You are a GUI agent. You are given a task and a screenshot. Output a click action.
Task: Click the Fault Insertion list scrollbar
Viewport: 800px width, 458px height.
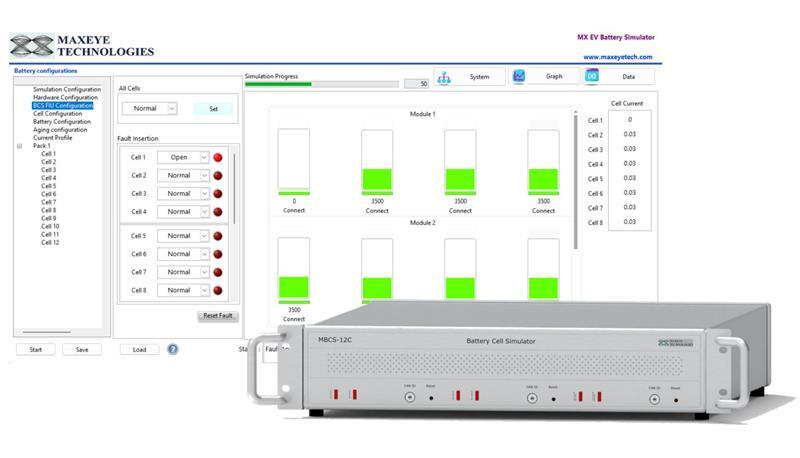[x=234, y=189]
